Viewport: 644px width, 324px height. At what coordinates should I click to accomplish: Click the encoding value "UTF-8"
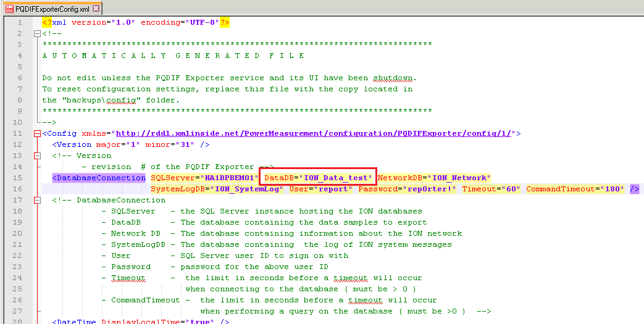(x=203, y=23)
